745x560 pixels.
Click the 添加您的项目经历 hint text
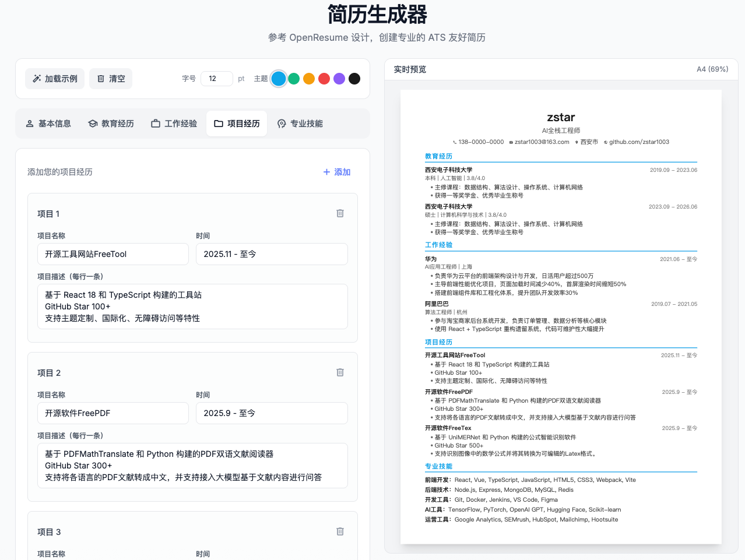pos(60,172)
